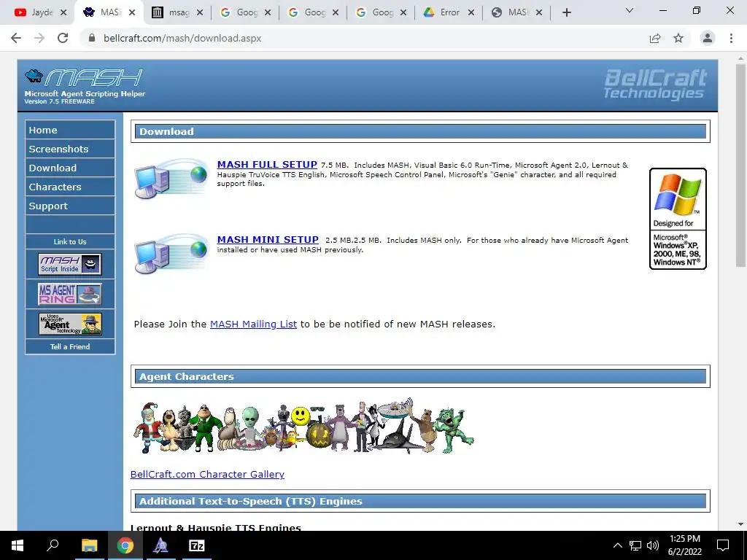Click the computer globe icon beside Full Setup
This screenshot has width=747, height=560.
coord(171,178)
